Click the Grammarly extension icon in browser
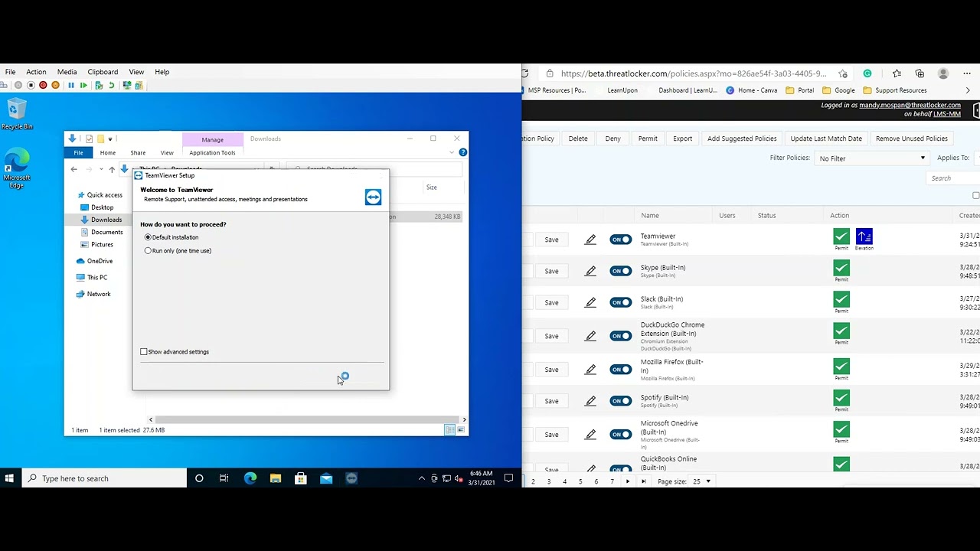Screen dimensions: 980x551 point(867,73)
